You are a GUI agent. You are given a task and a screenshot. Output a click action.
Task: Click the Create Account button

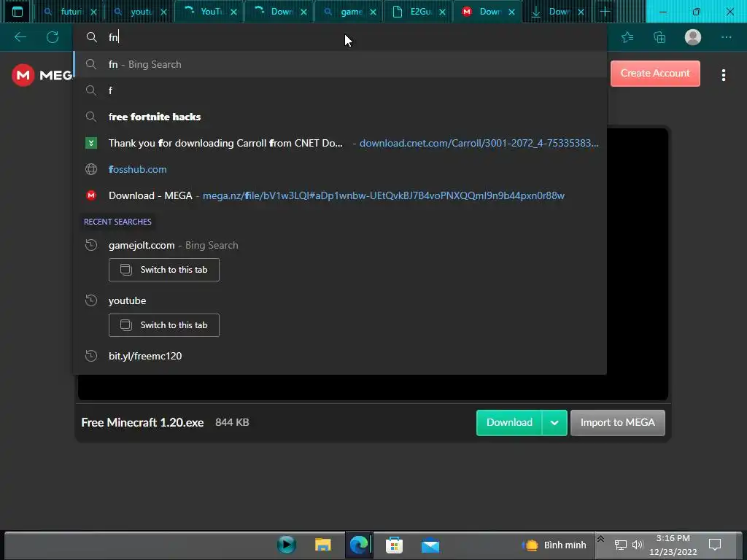(x=655, y=74)
